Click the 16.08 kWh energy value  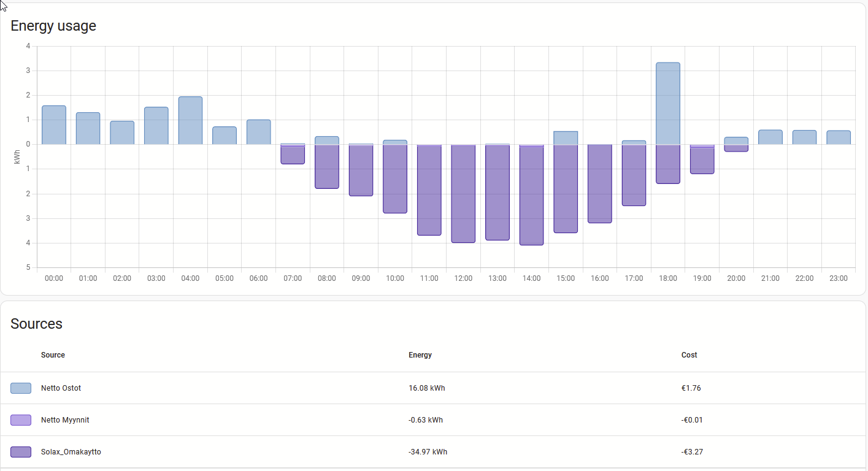coord(426,388)
